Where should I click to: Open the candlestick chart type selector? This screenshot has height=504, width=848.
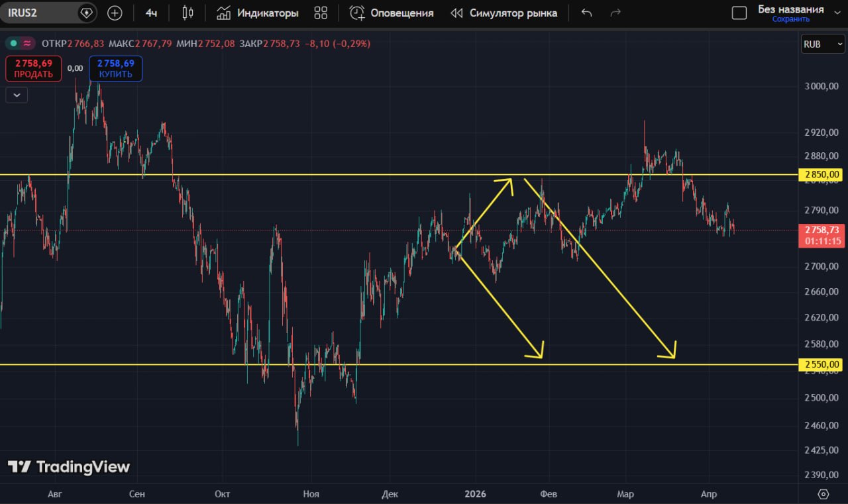tap(187, 13)
